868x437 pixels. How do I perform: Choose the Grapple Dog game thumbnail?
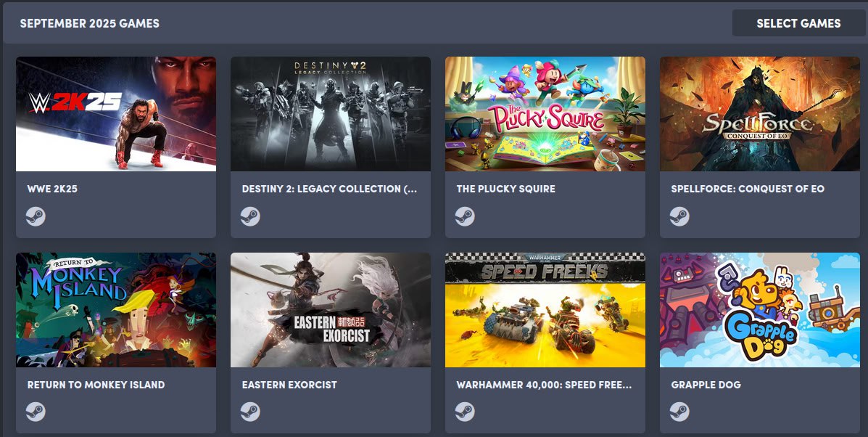click(x=759, y=310)
